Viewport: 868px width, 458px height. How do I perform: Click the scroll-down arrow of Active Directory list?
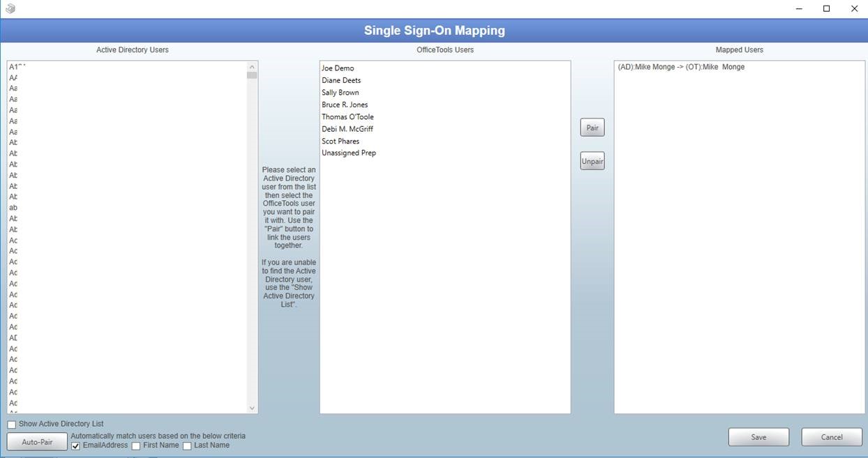pyautogui.click(x=252, y=409)
